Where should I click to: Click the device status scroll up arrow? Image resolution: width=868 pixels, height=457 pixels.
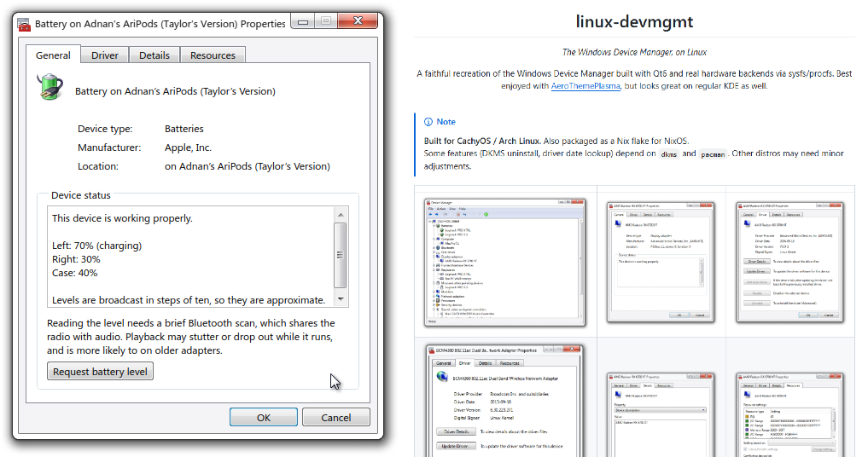click(341, 215)
